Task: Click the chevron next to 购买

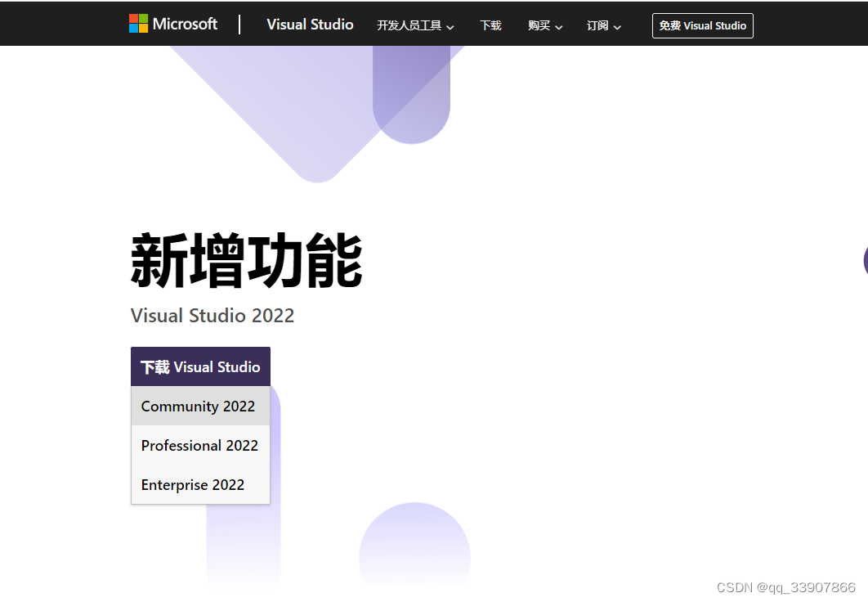Action: (559, 27)
